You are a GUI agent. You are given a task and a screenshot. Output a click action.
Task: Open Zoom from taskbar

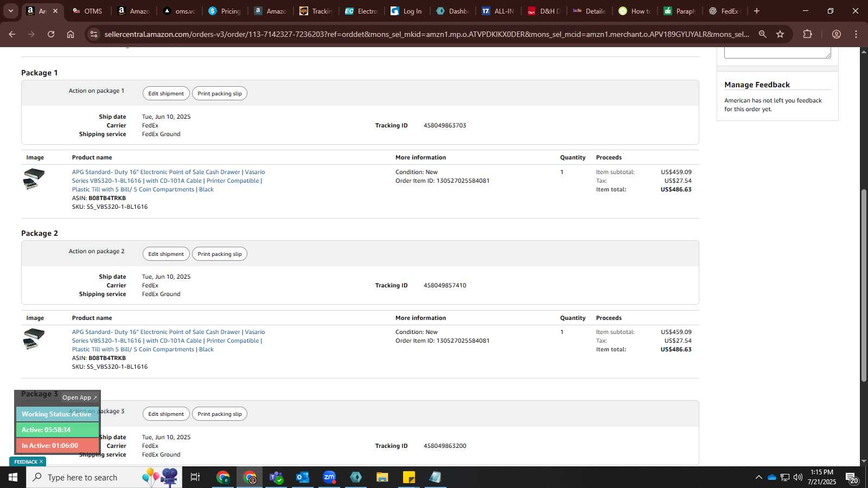click(x=329, y=477)
